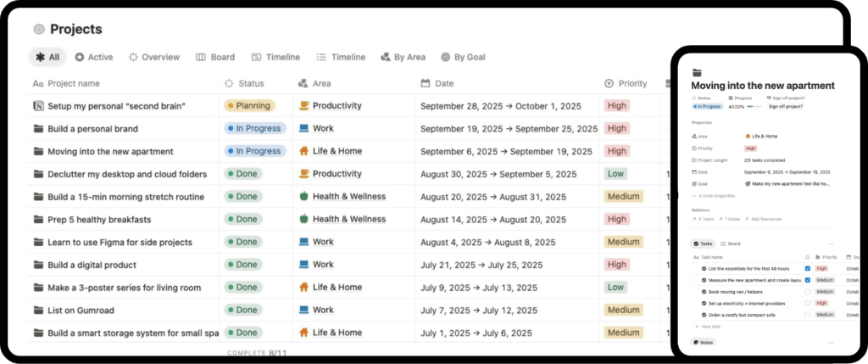Viewport: 868px width, 364px height.
Task: Click Add Resources relation link
Action: (764, 220)
